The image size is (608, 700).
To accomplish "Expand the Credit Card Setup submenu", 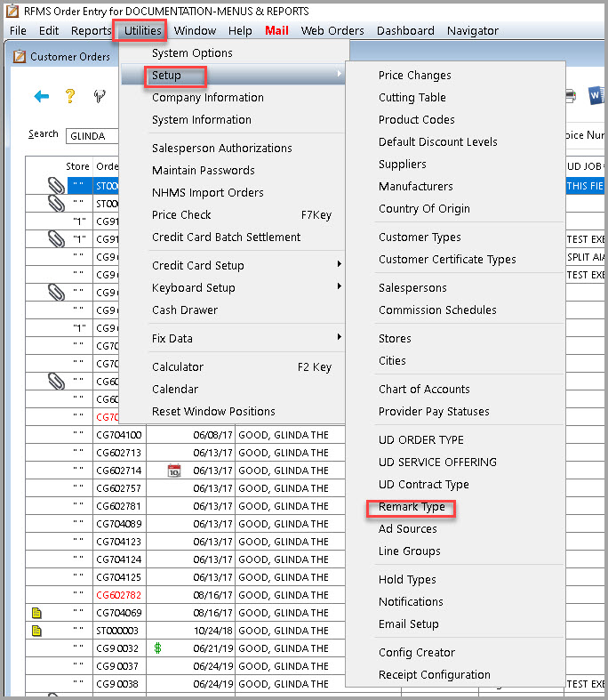I will click(x=232, y=265).
